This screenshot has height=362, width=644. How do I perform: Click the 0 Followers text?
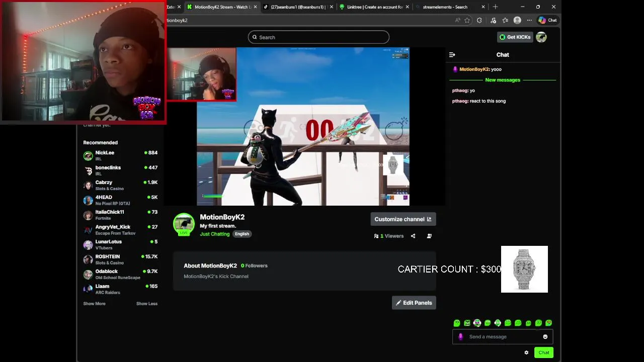pos(254,265)
